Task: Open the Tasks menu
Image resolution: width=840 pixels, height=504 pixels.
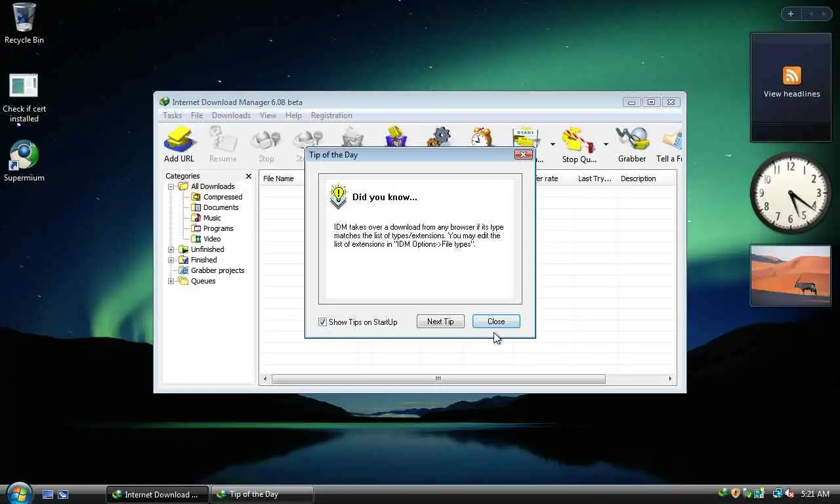Action: (173, 115)
